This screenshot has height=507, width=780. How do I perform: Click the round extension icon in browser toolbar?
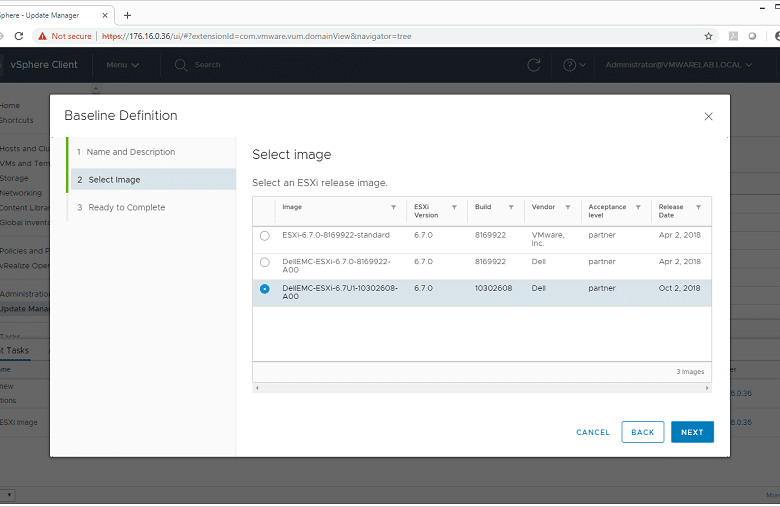pyautogui.click(x=752, y=36)
